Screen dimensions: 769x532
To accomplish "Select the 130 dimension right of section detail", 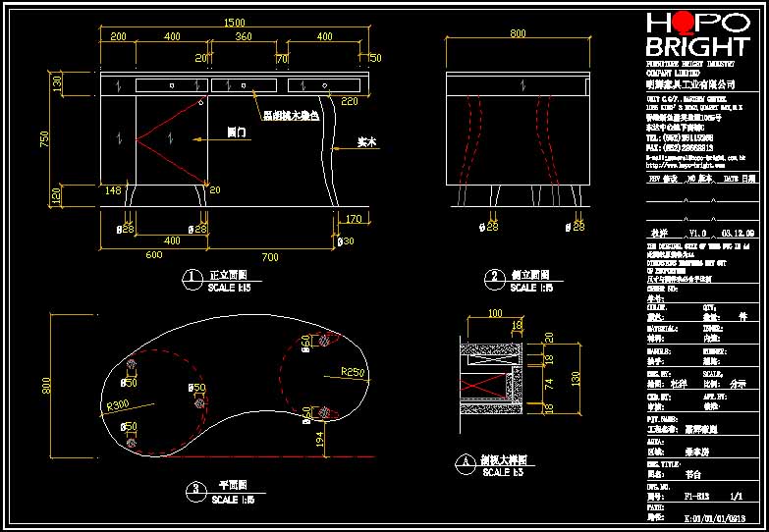I will (x=576, y=378).
